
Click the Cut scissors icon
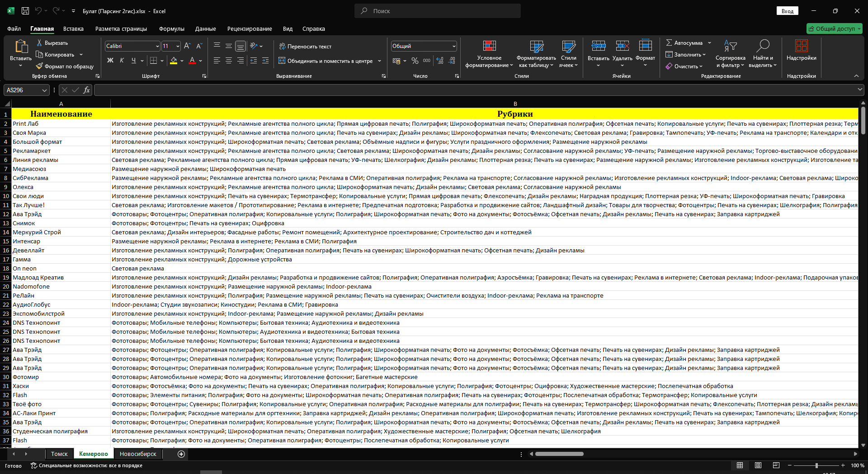39,43
